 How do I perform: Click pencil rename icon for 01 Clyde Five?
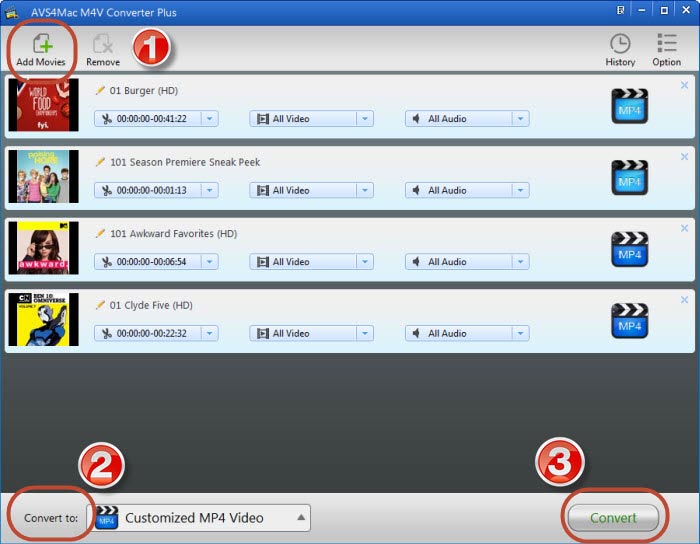click(x=100, y=305)
